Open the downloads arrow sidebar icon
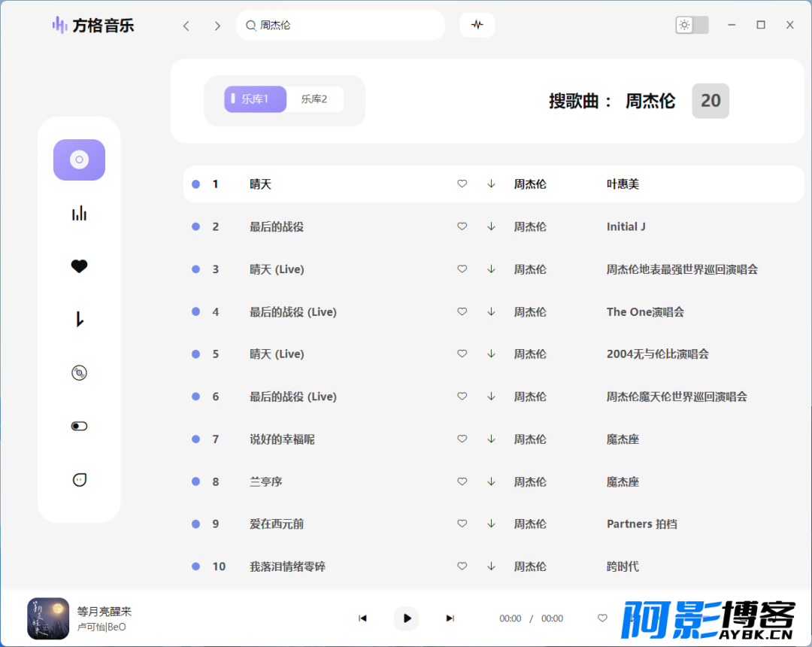The image size is (812, 647). [79, 320]
